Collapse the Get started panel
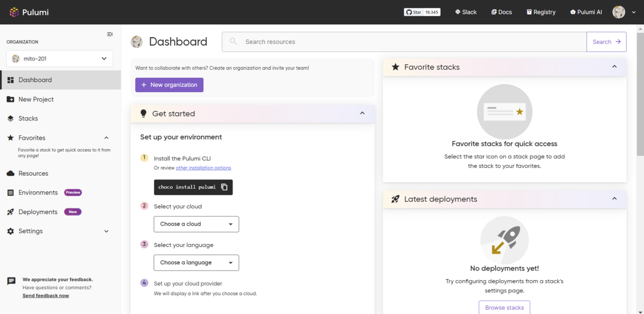 click(362, 113)
